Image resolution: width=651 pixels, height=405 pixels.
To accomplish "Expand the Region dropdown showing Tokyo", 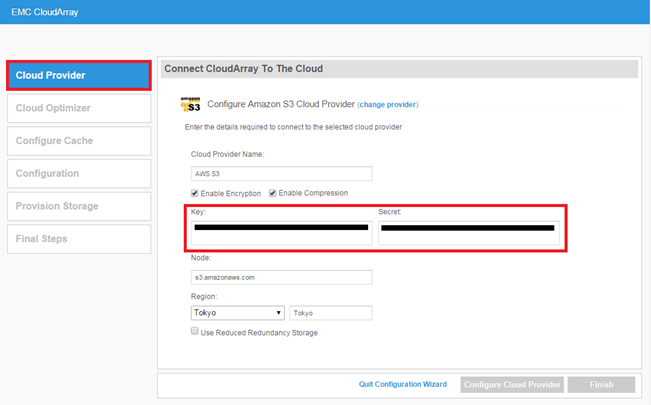I will (x=237, y=313).
